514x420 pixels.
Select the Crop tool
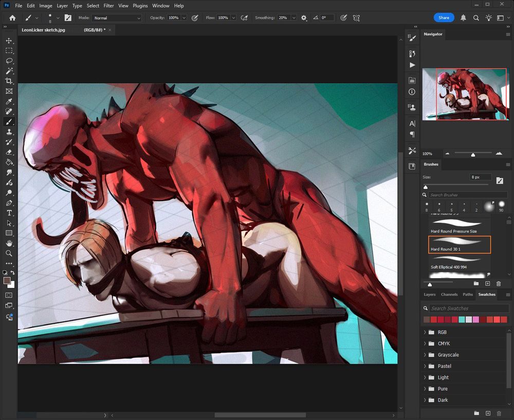9,81
